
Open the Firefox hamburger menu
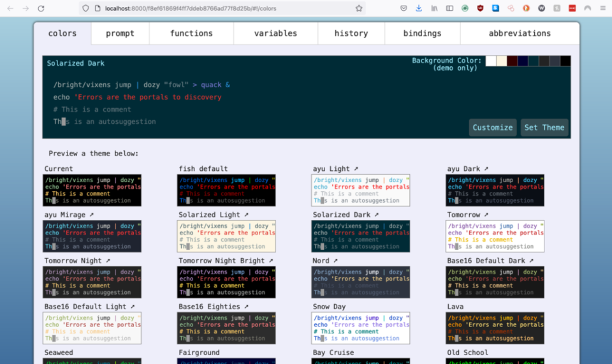(602, 8)
